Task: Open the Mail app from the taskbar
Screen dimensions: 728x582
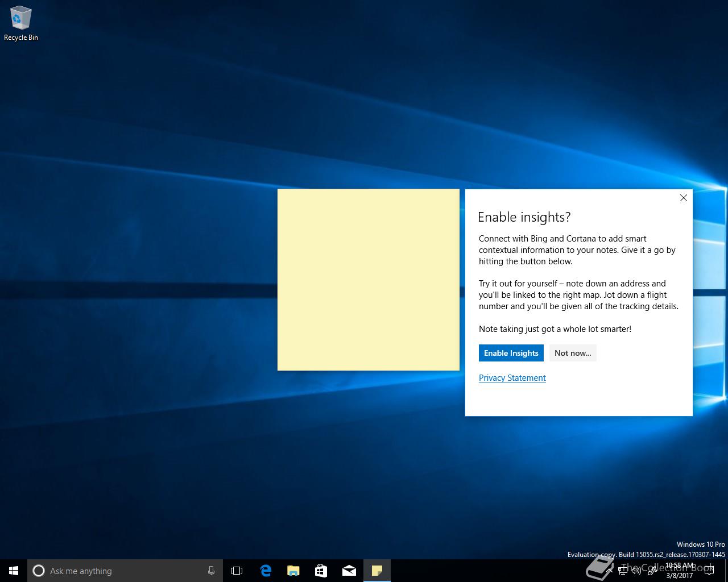Action: point(349,571)
